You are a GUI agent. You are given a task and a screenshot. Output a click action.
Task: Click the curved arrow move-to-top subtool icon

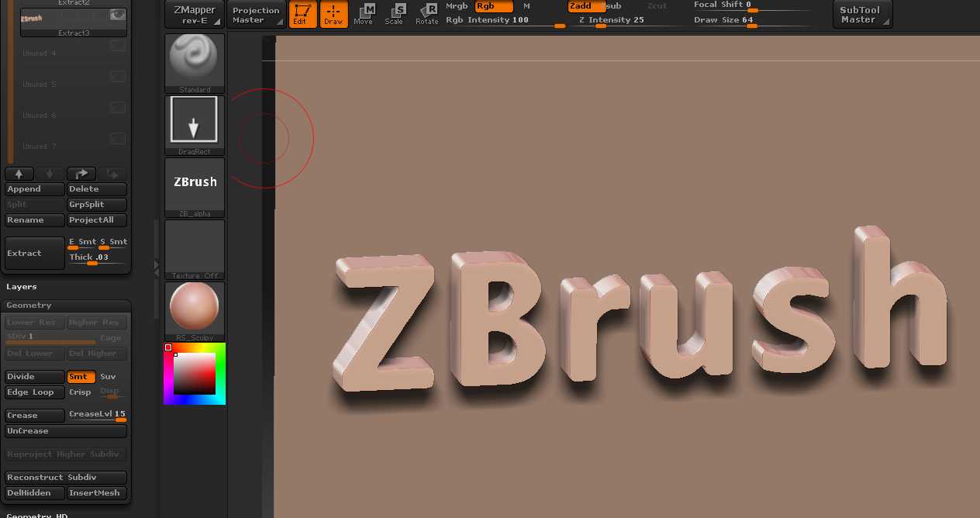(81, 174)
